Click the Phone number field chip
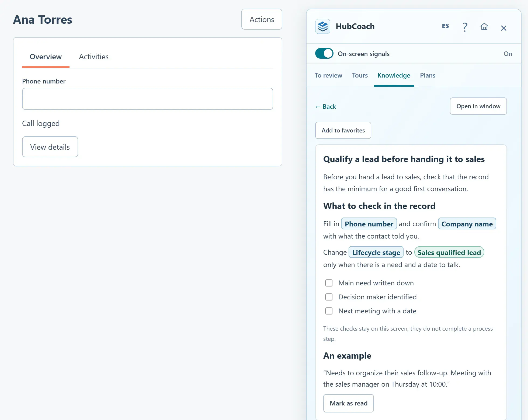The width and height of the screenshot is (528, 420). tap(369, 224)
